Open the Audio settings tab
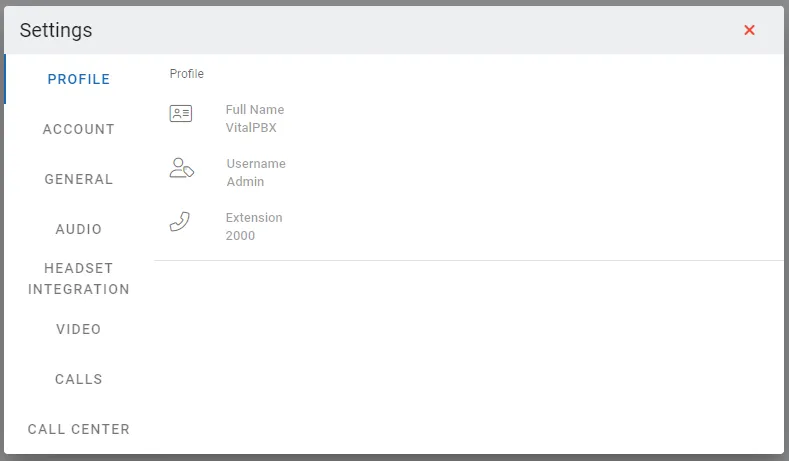The image size is (789, 461). tap(78, 229)
